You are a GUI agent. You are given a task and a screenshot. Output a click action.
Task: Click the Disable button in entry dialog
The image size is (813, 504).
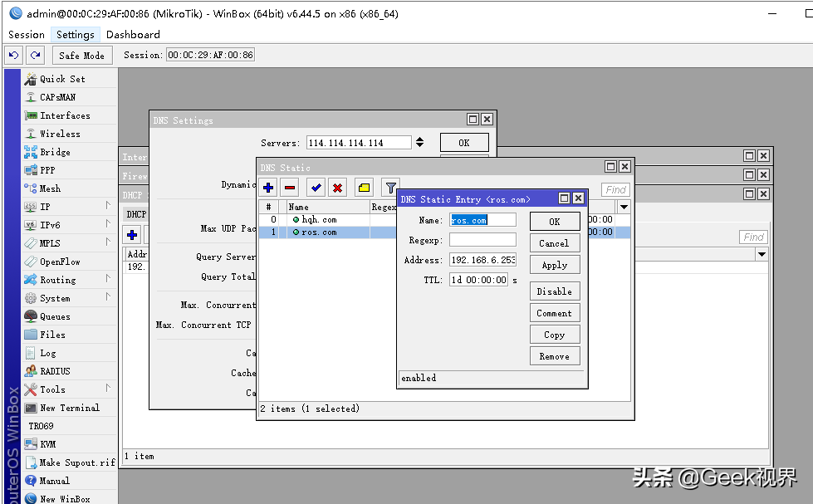click(x=554, y=291)
